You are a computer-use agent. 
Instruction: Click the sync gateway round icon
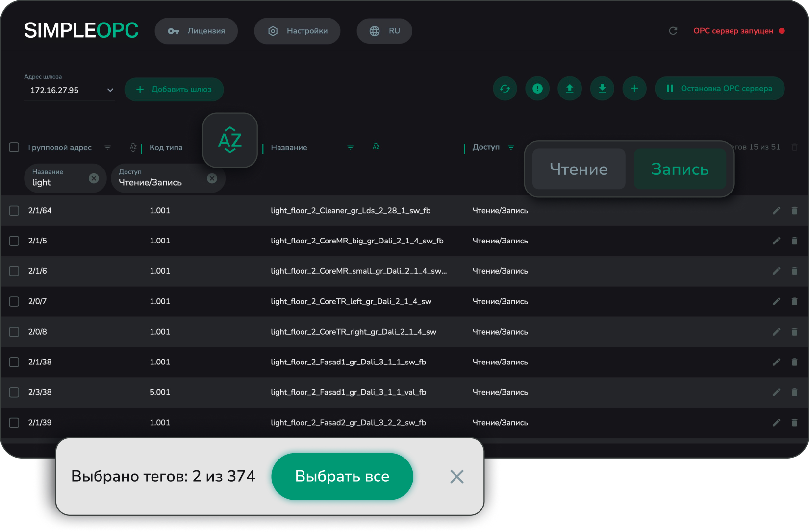pyautogui.click(x=505, y=89)
